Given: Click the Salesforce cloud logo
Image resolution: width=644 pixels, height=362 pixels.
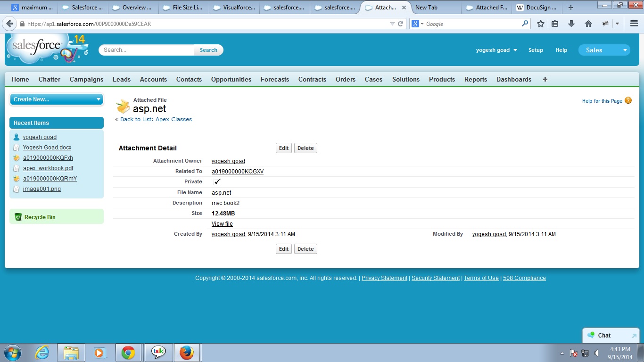Looking at the screenshot, I should coord(47,48).
